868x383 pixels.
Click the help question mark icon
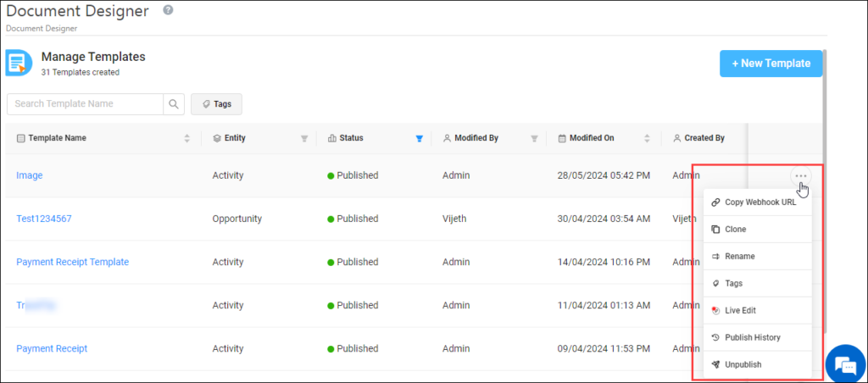168,10
